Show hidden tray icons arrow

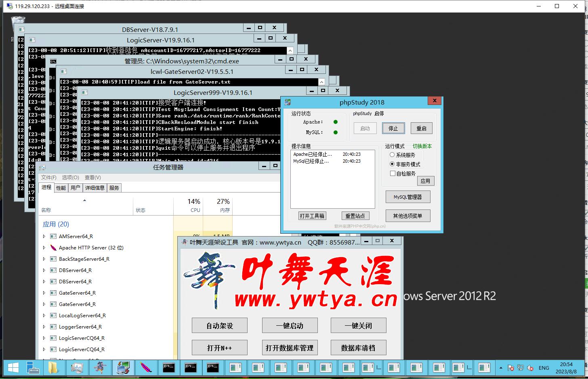click(x=501, y=368)
